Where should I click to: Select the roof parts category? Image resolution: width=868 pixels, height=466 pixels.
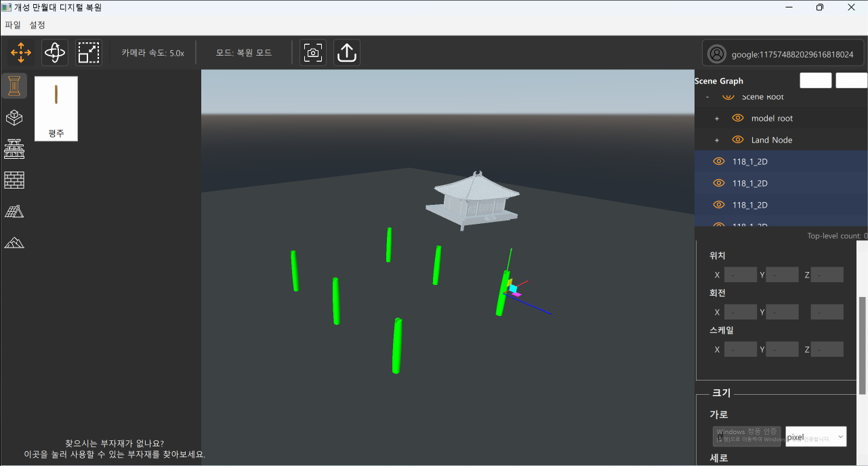[14, 211]
